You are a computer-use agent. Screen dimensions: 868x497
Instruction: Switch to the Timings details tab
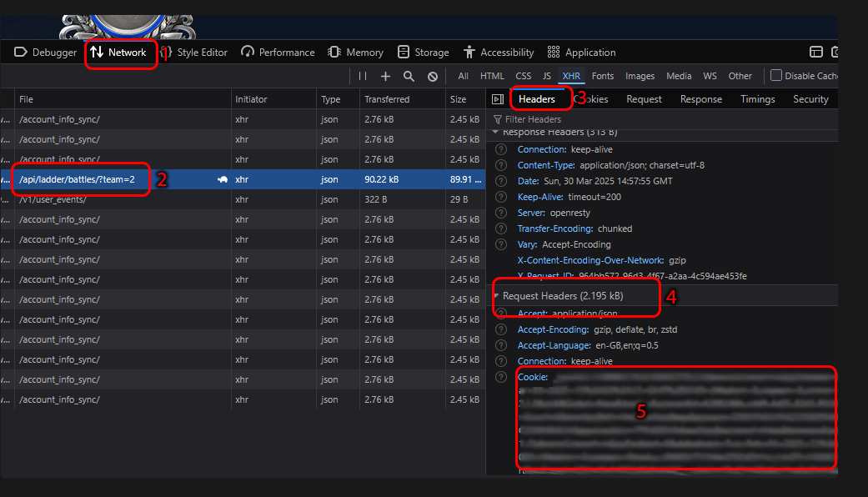coord(757,99)
